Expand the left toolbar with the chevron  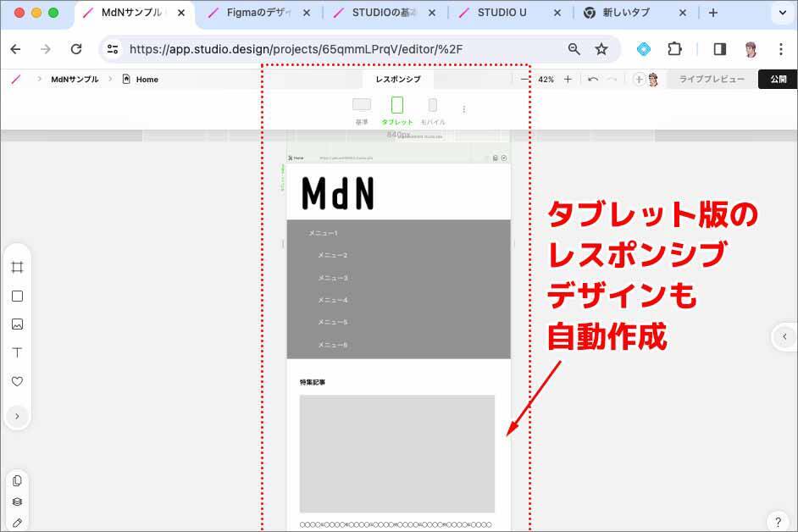[17, 416]
